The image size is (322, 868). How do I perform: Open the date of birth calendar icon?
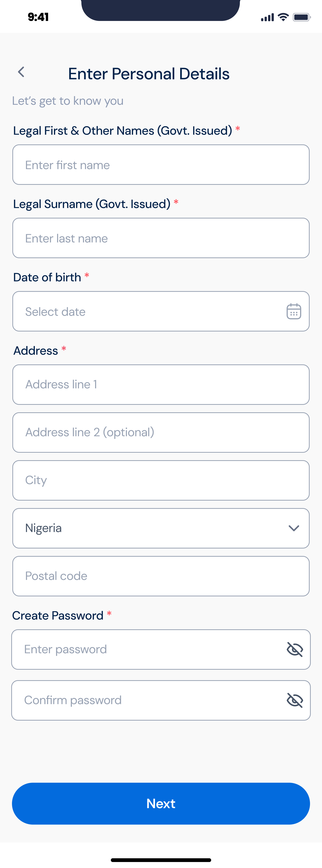click(294, 311)
